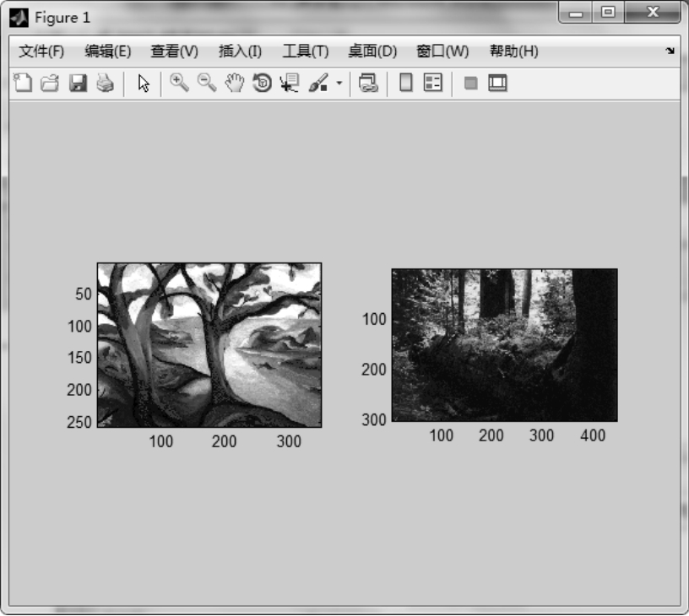This screenshot has width=689, height=616.
Task: Open the 插入(I) menu
Action: (x=240, y=51)
